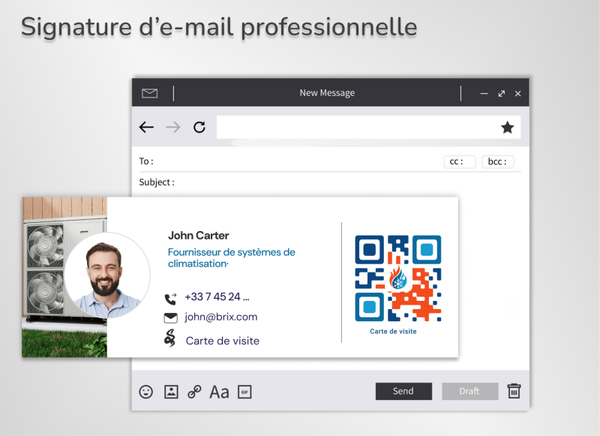Click the logo icon beside Carte de visite
The width and height of the screenshot is (600, 436).
[170, 338]
